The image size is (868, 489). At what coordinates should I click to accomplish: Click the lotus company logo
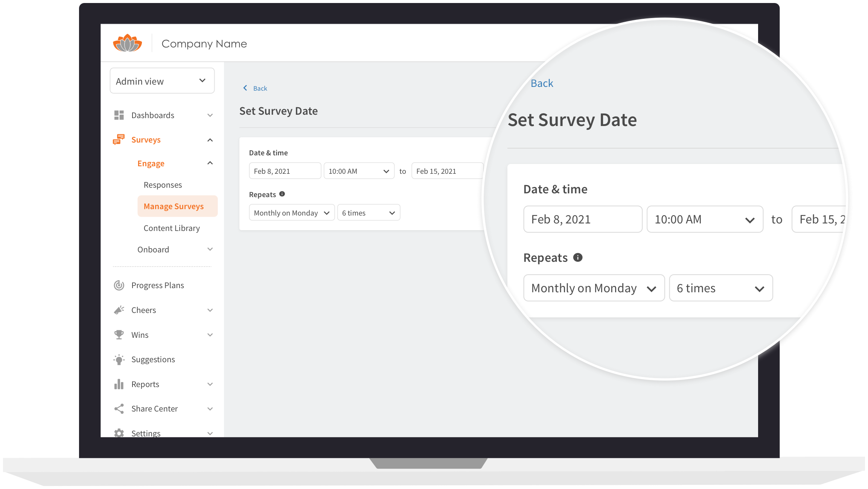pyautogui.click(x=128, y=43)
